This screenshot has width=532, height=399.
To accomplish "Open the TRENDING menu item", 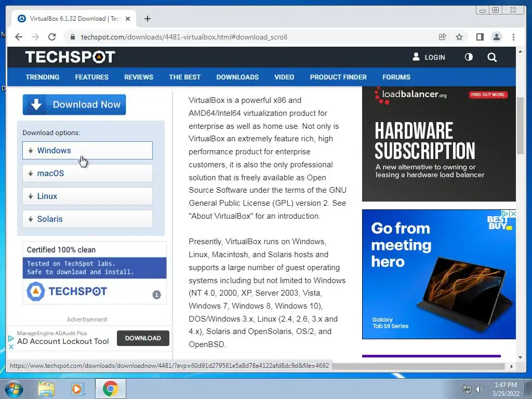I will tap(43, 77).
